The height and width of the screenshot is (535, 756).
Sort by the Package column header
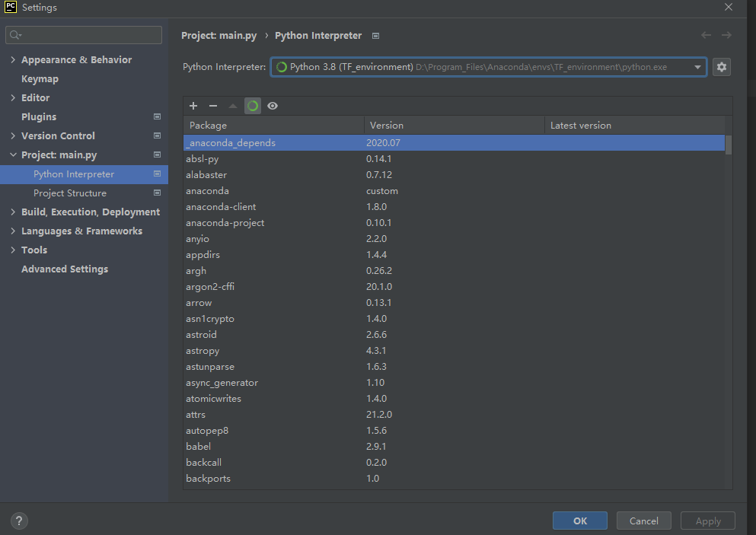tap(274, 126)
